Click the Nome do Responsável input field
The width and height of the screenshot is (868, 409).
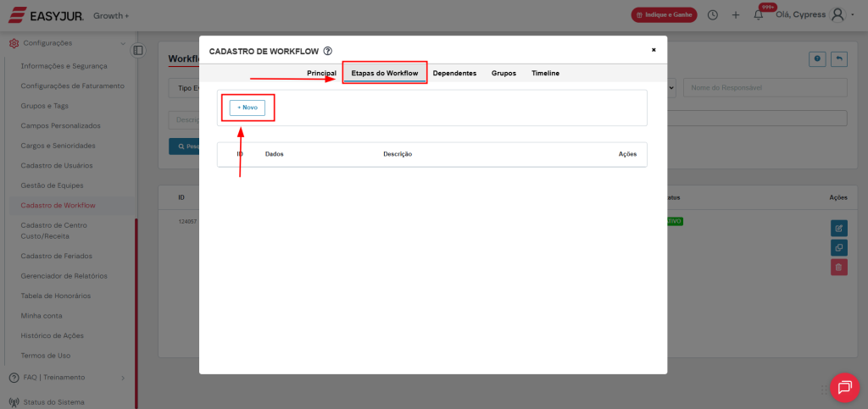coord(765,88)
